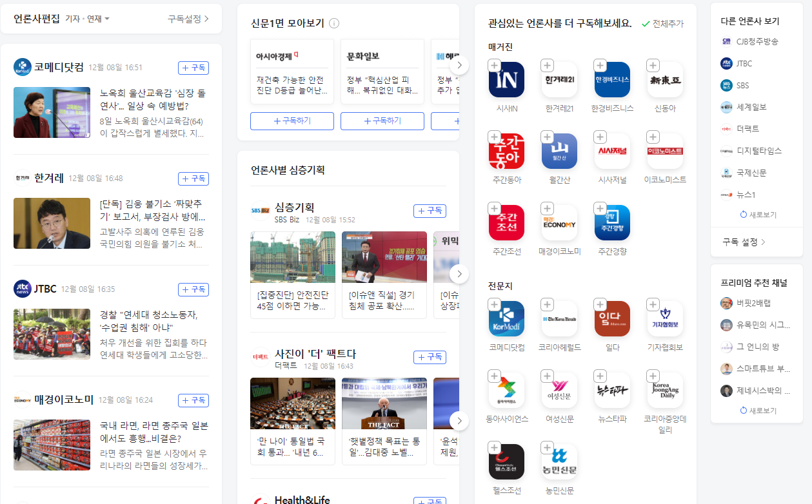
Task: Click 구독하기 under 문화일보 front page
Action: [382, 121]
